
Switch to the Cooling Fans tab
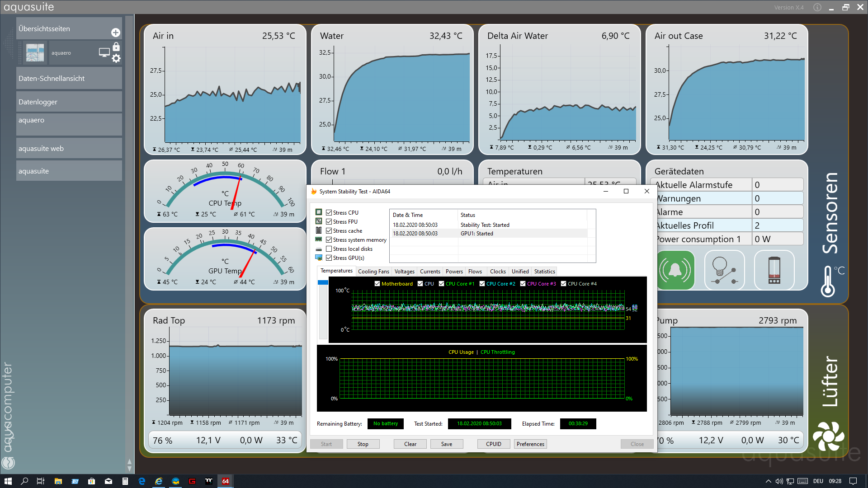click(x=373, y=272)
